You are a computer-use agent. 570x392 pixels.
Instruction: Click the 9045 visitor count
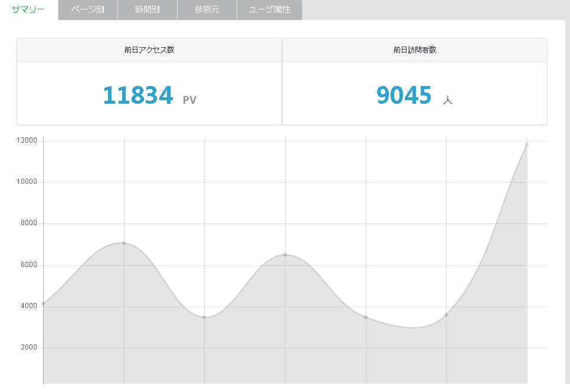click(x=404, y=95)
